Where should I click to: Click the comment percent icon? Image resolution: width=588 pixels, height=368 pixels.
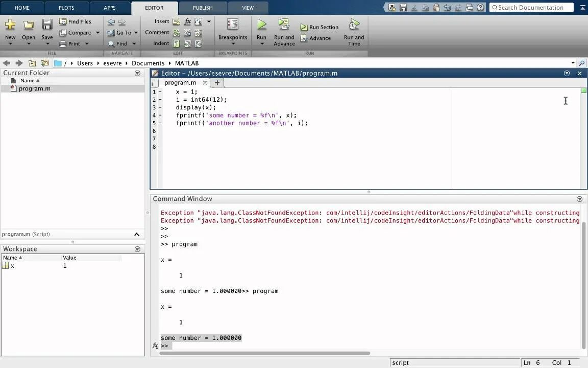176,33
